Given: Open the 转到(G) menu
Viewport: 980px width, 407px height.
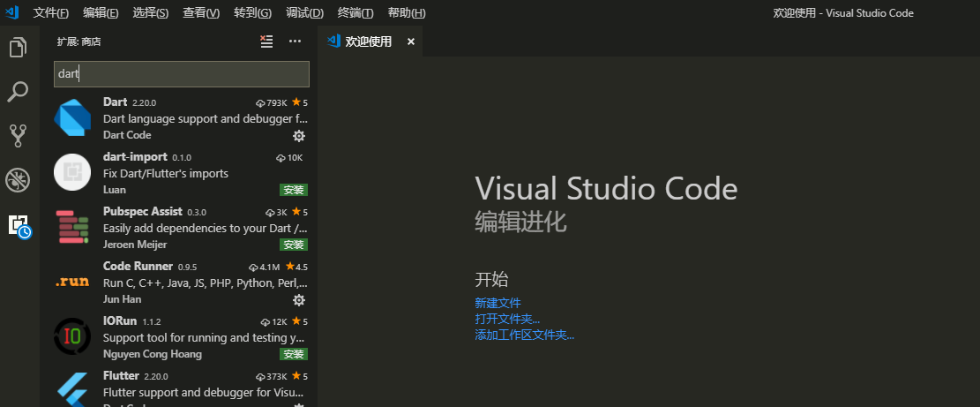Looking at the screenshot, I should coord(252,13).
